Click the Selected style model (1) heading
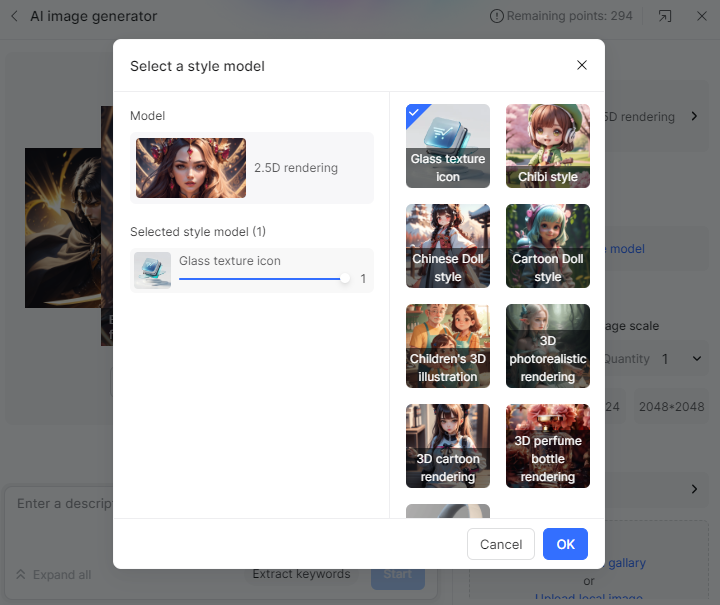The width and height of the screenshot is (720, 605). tap(198, 231)
